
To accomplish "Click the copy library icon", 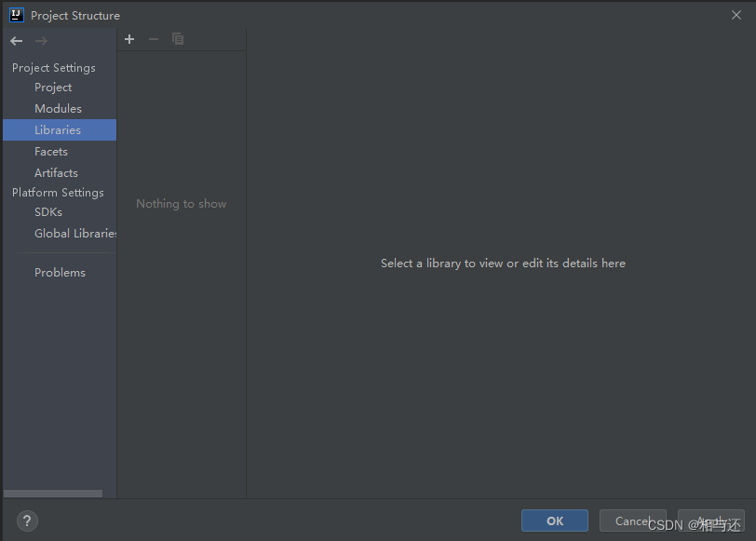I will (x=178, y=39).
